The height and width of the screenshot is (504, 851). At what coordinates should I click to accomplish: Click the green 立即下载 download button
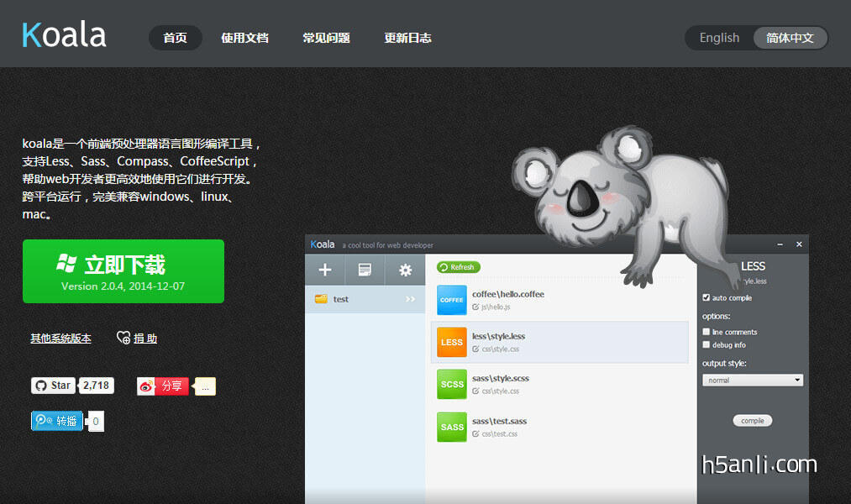pyautogui.click(x=123, y=271)
